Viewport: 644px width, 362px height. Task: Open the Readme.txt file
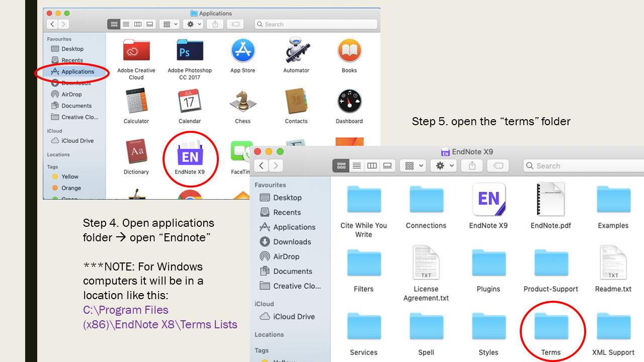point(613,262)
